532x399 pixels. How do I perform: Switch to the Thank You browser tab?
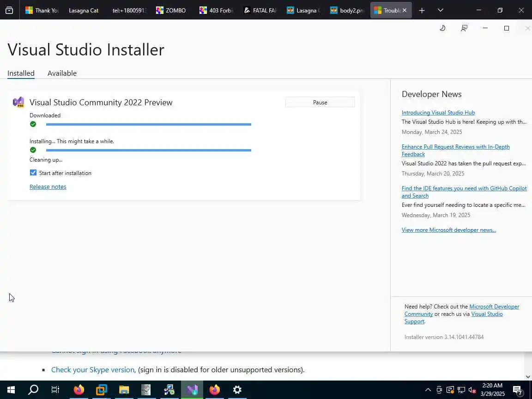tap(42, 11)
